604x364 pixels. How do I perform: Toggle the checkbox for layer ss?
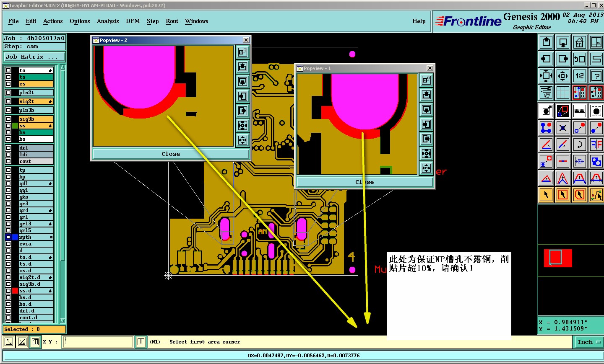[8, 126]
